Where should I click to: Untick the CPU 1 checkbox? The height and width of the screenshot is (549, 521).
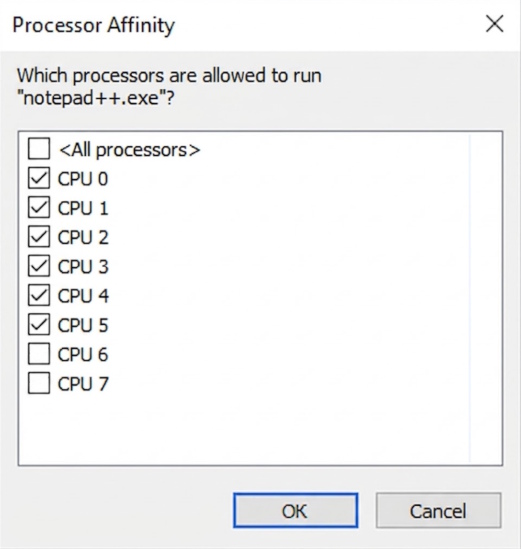click(39, 207)
